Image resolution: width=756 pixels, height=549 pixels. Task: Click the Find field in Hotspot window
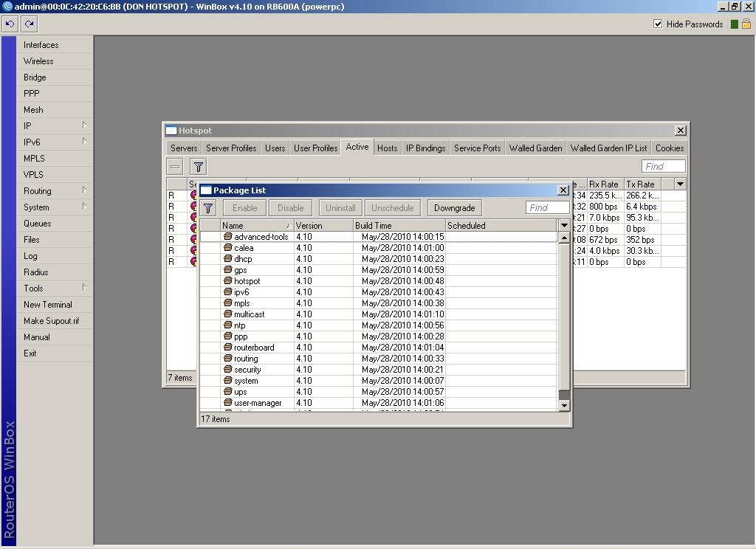(664, 166)
